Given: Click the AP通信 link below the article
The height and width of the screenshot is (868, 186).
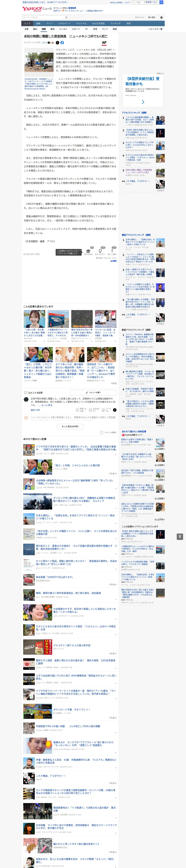Looking at the screenshot, I should click(x=113, y=261).
